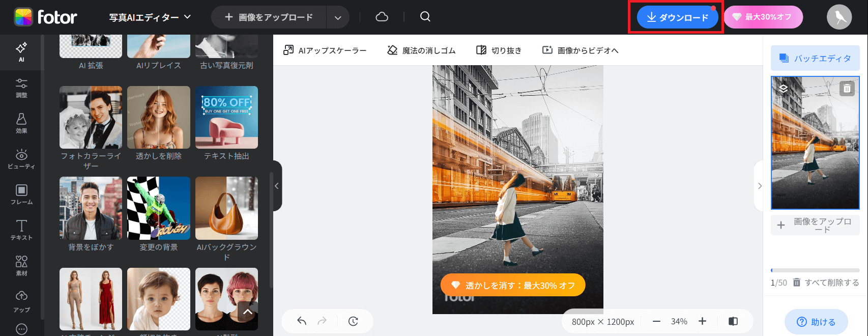
Task: Select the テキスト text tool
Action: [x=21, y=231]
